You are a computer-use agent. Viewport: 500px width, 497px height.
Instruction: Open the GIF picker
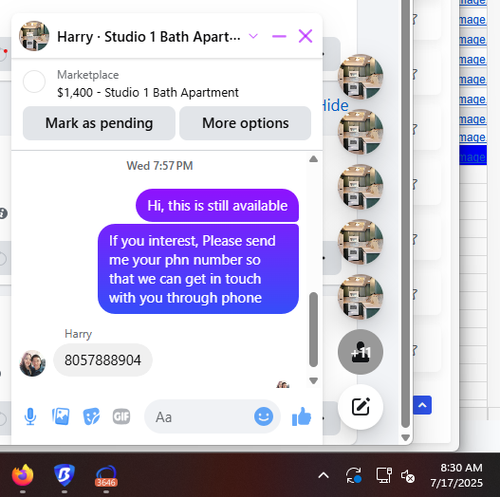121,417
